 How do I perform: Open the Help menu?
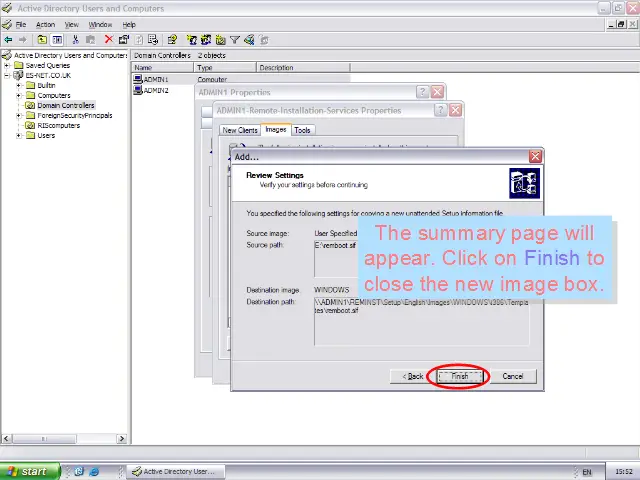pos(129,24)
